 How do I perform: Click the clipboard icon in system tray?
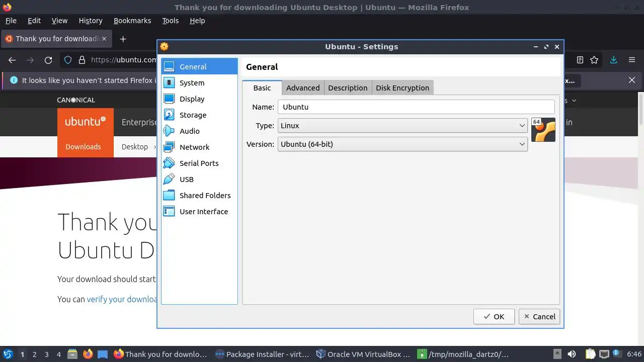(591, 354)
